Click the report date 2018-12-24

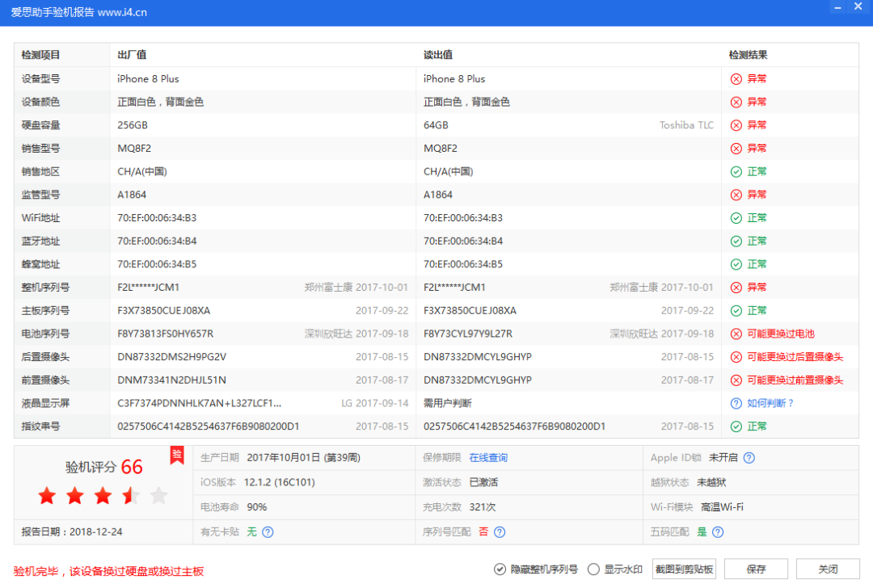pyautogui.click(x=95, y=532)
